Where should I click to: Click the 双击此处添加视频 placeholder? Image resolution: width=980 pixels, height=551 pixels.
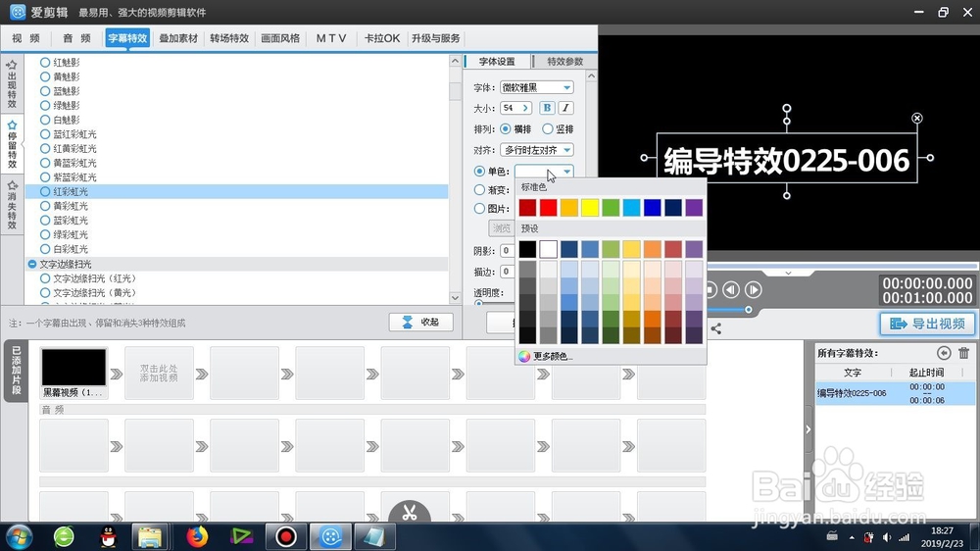click(x=159, y=374)
